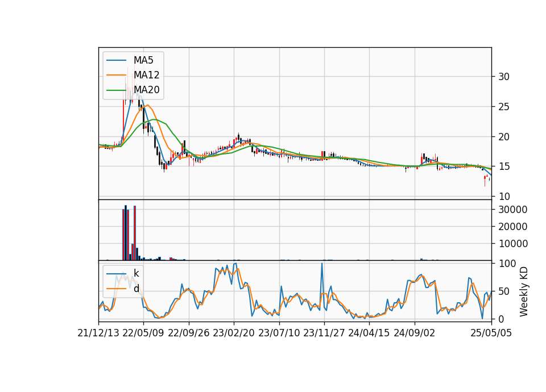Click the price axis value 25

[x=504, y=107]
